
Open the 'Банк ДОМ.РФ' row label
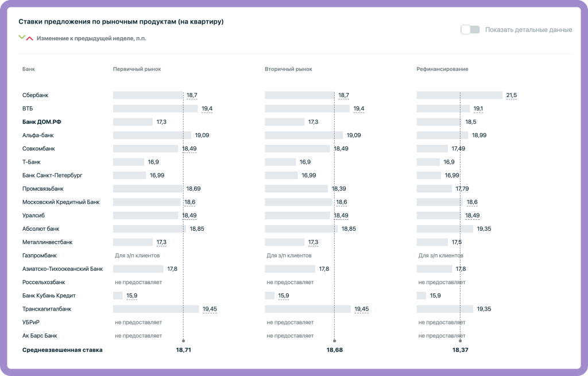pyautogui.click(x=41, y=122)
